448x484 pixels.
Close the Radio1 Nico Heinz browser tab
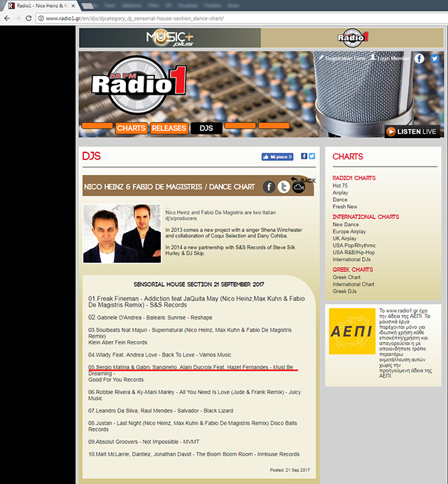coord(73,6)
